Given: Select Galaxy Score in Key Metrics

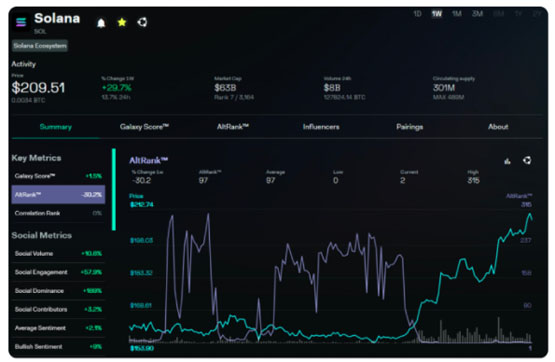Looking at the screenshot, I should 58,176.
